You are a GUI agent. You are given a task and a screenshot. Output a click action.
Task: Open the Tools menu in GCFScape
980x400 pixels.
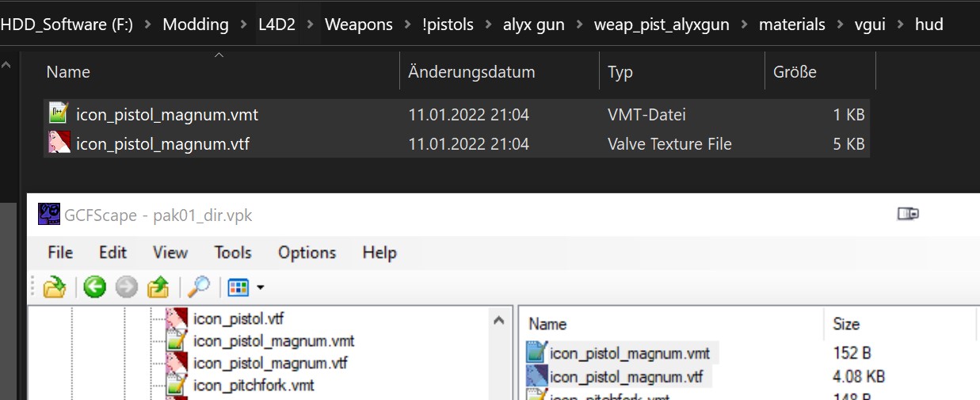pos(233,253)
